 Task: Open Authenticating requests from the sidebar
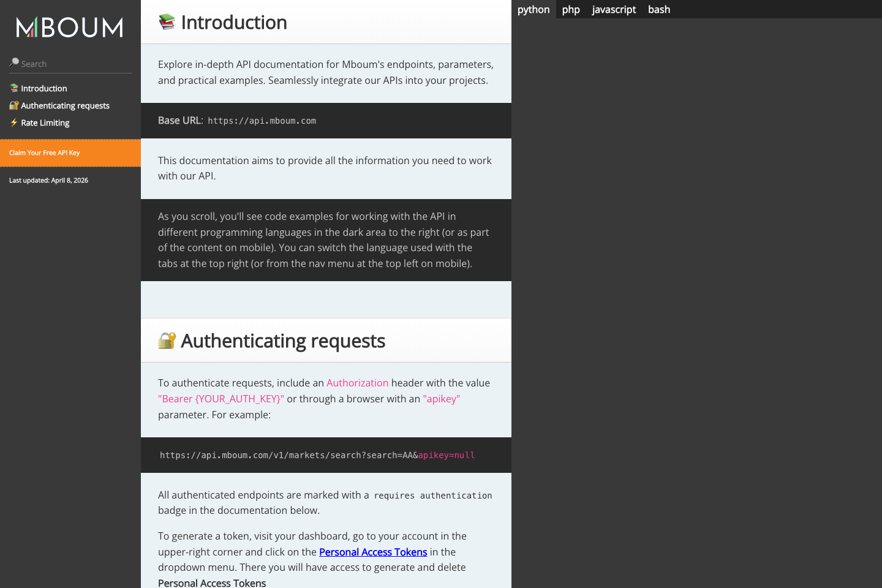(x=65, y=105)
